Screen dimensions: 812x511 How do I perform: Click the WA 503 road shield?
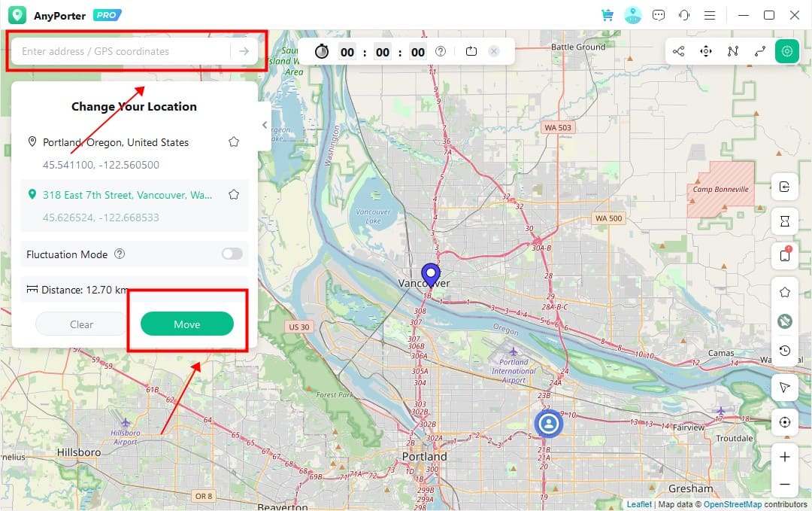coord(558,127)
